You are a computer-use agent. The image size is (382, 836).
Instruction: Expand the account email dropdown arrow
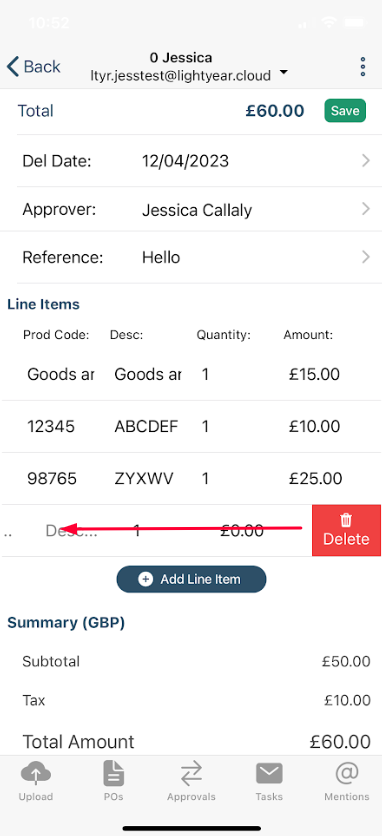coord(284,73)
